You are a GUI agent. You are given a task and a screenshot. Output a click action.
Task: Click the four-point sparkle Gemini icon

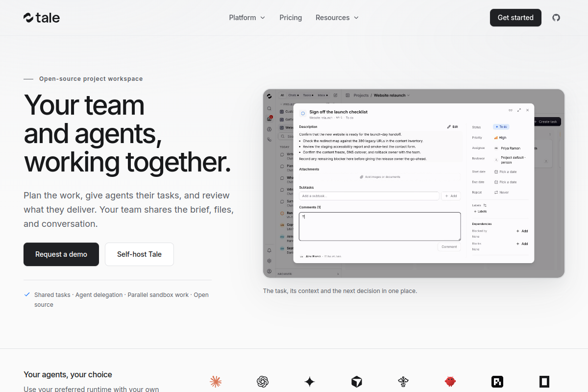click(310, 382)
